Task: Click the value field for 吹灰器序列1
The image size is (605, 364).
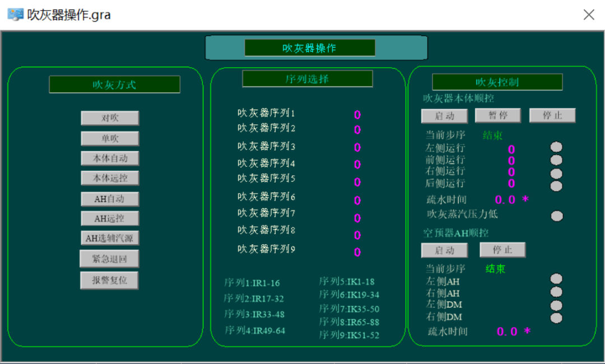Action: click(x=357, y=115)
